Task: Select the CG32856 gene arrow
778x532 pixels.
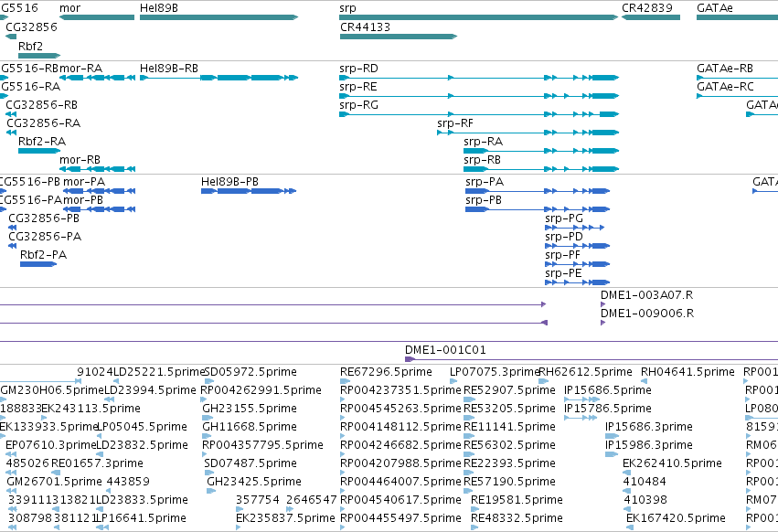Action: coord(11,37)
